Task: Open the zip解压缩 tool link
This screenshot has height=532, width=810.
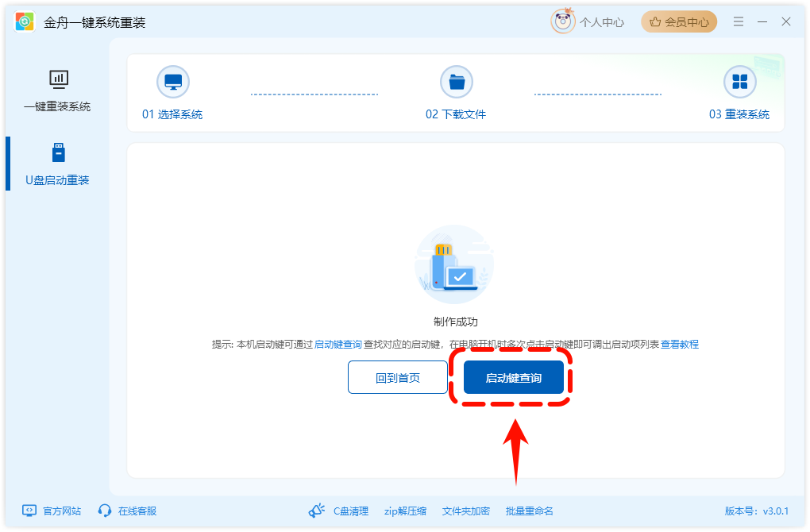Action: coord(405,511)
